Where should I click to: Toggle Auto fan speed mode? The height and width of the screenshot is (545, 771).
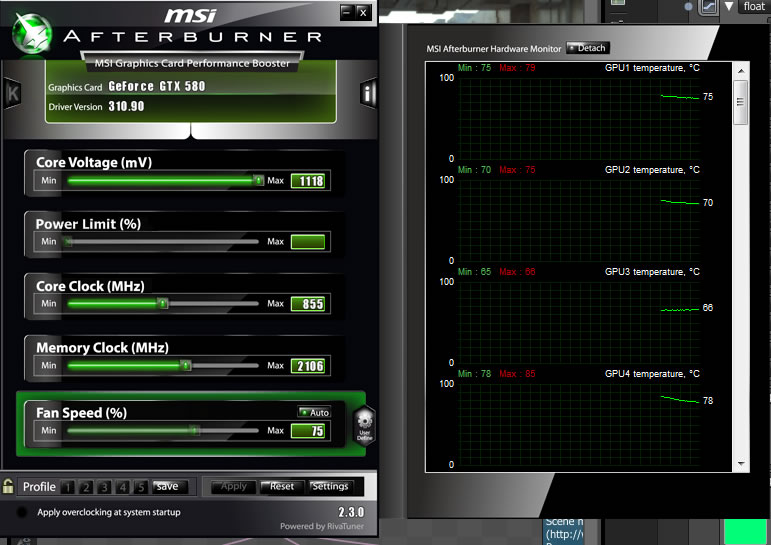pyautogui.click(x=314, y=412)
